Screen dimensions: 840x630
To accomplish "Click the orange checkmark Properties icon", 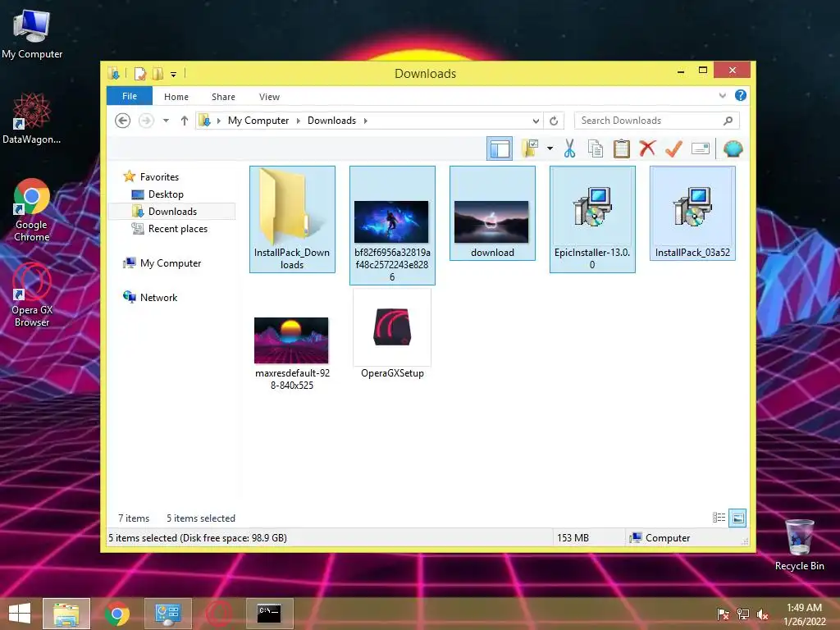I will coord(673,148).
